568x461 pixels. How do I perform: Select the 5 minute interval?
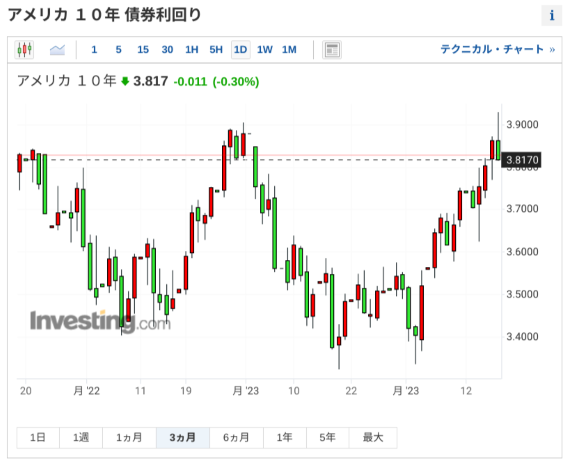(118, 50)
